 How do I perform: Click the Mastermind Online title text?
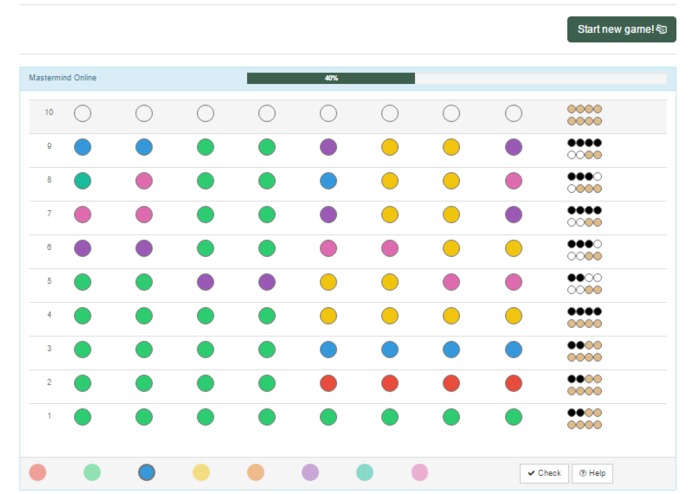point(62,78)
